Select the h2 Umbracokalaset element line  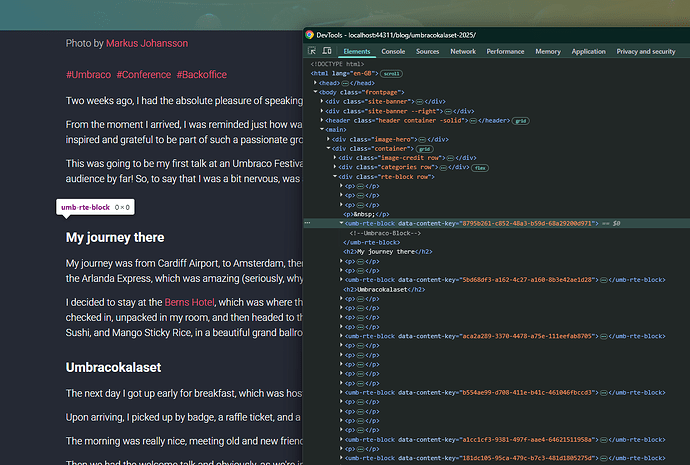point(384,289)
